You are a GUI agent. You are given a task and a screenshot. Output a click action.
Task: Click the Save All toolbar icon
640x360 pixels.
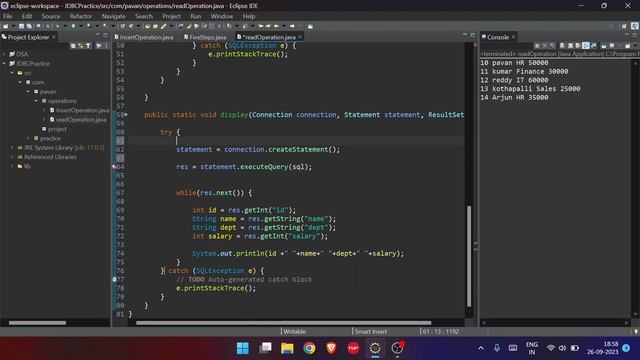pos(29,26)
